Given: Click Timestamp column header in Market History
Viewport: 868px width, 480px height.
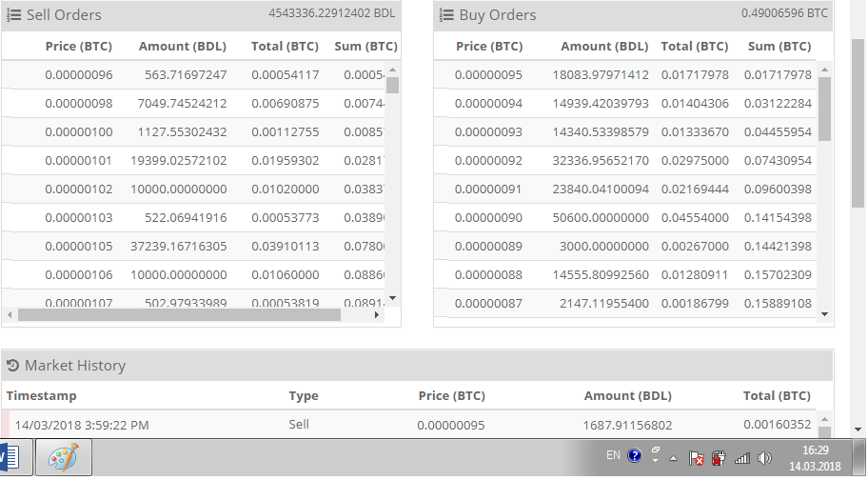Looking at the screenshot, I should click(x=41, y=395).
